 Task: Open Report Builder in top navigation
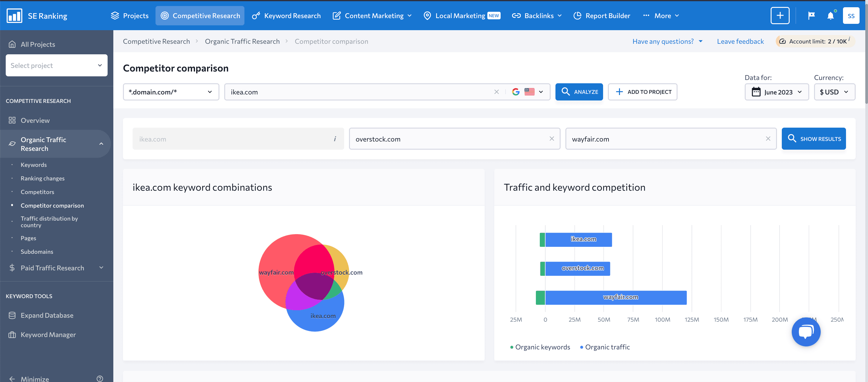click(602, 15)
